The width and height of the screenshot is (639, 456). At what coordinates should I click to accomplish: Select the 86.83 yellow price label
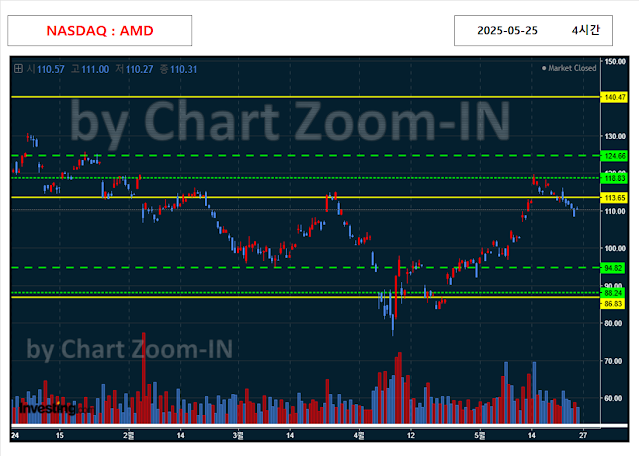tap(613, 304)
